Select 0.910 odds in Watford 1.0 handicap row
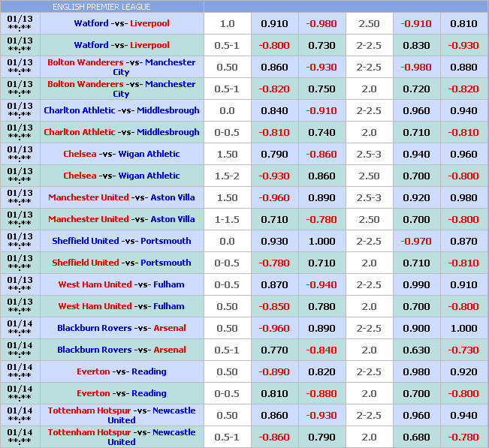Screen dimensions: 489x448 pyautogui.click(x=274, y=24)
